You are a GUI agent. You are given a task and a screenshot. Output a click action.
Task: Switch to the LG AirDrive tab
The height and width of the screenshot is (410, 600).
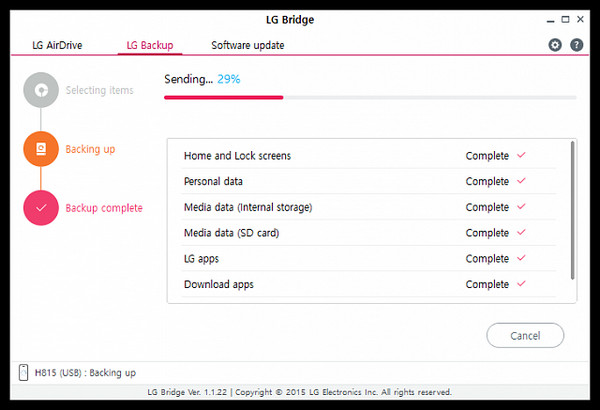point(57,45)
